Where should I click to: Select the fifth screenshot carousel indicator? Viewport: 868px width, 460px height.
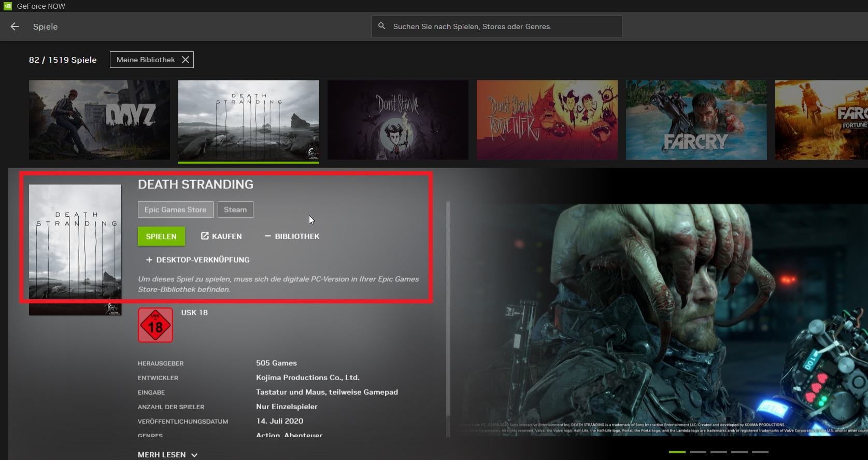[x=760, y=452]
